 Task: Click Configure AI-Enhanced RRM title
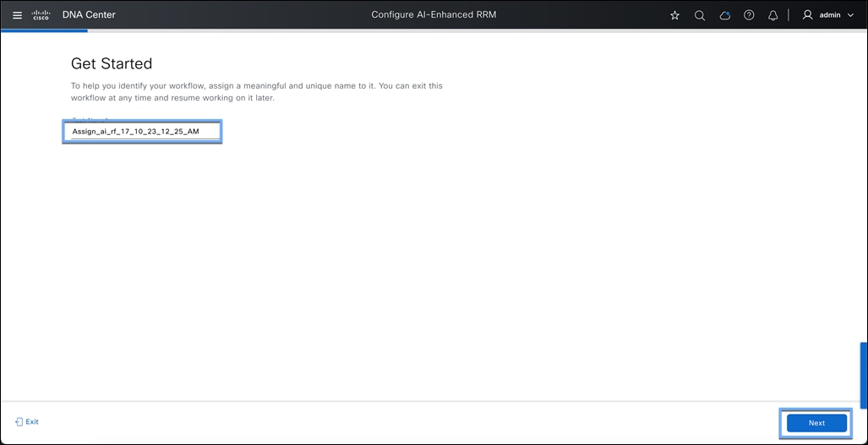click(x=434, y=15)
